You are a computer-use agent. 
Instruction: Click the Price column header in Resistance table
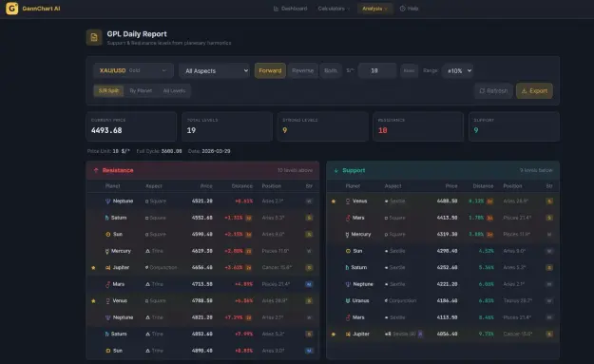[206, 186]
